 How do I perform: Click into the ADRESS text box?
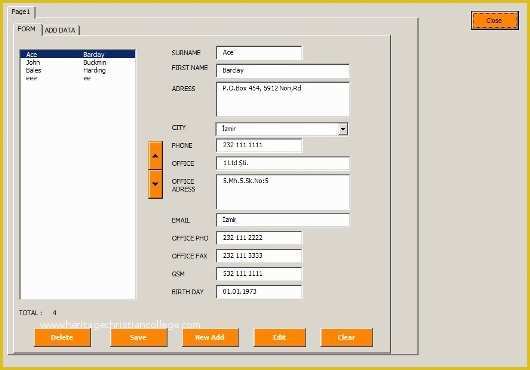[x=283, y=99]
